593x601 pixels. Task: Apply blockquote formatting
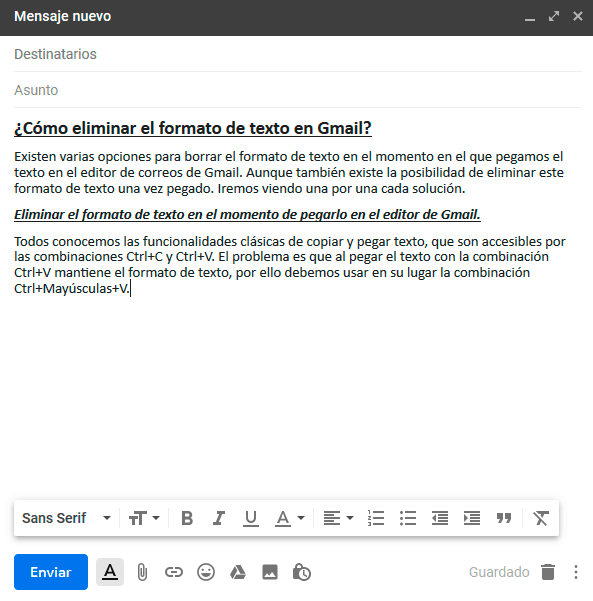tap(504, 518)
